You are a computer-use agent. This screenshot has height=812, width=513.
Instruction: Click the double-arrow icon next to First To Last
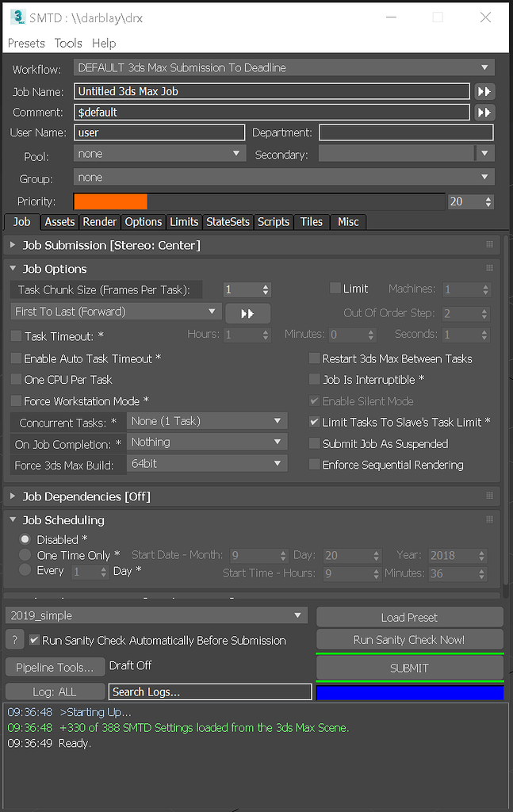click(x=247, y=313)
